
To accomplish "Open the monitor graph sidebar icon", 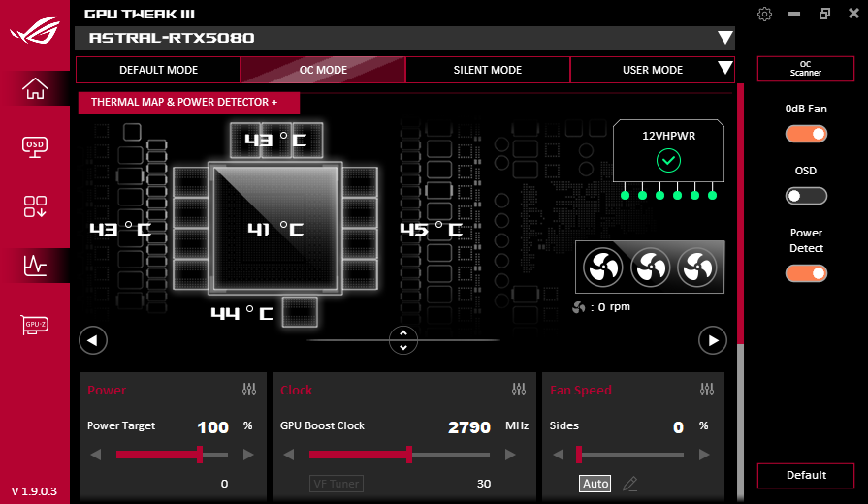I will coord(35,266).
